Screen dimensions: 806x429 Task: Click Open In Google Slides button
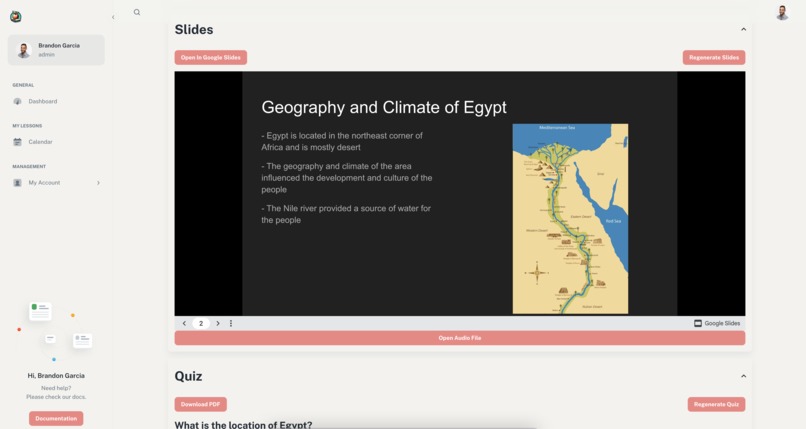(211, 58)
